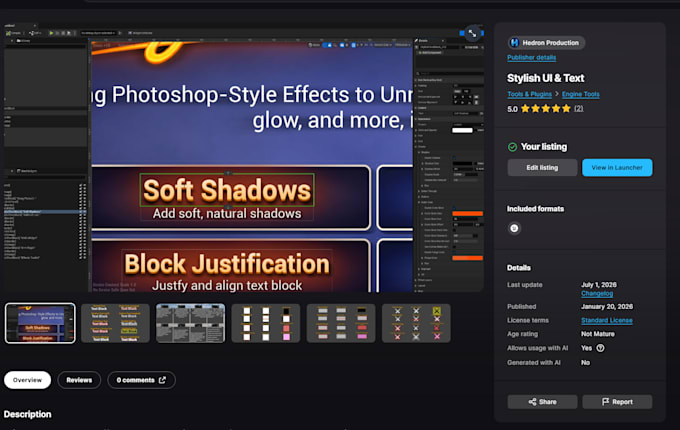Click the Stylish UI & Text title
Viewport: 680px width, 430px height.
click(x=546, y=78)
